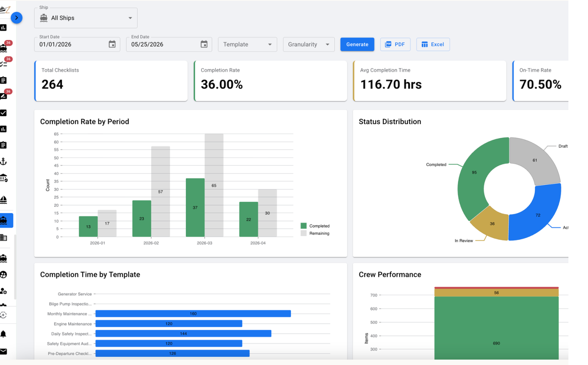The height and width of the screenshot is (365, 588).
Task: Click the Start Date field 01/01/2026
Action: (x=77, y=45)
